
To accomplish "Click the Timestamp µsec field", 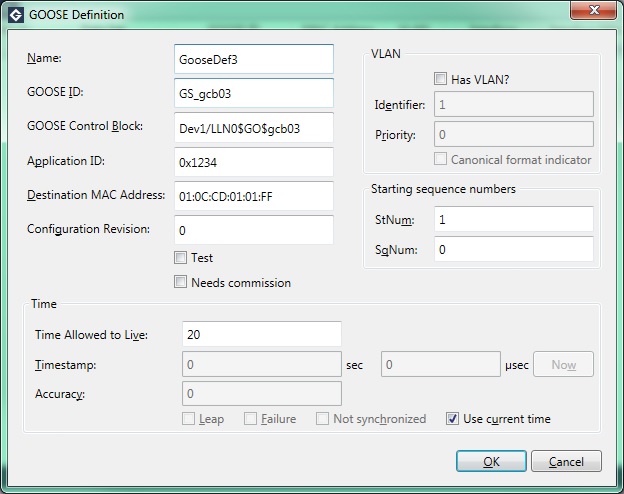I will (441, 364).
